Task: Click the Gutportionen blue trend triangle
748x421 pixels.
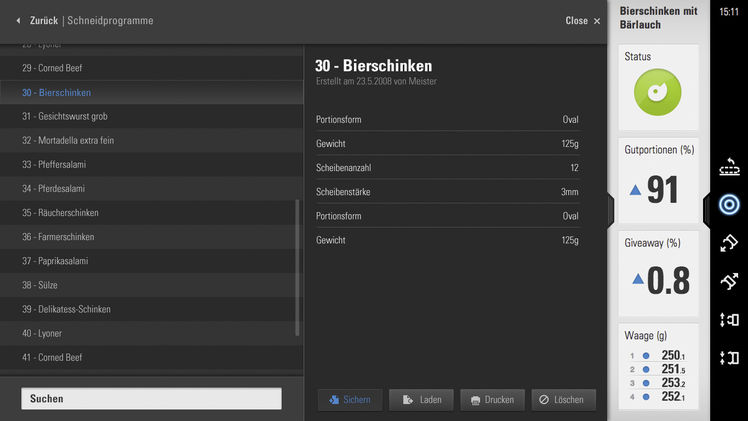Action: (635, 190)
